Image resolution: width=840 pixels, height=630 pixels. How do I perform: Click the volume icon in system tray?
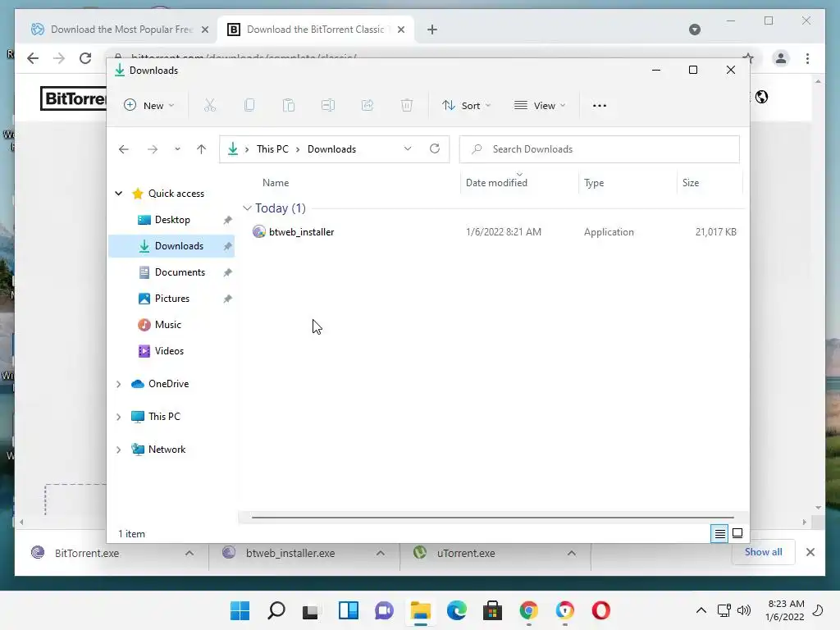(743, 610)
